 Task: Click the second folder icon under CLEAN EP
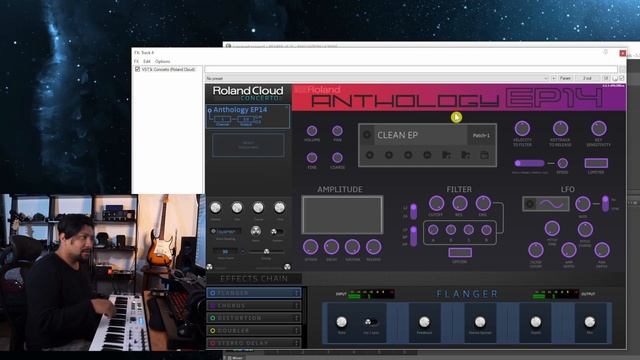tap(465, 155)
